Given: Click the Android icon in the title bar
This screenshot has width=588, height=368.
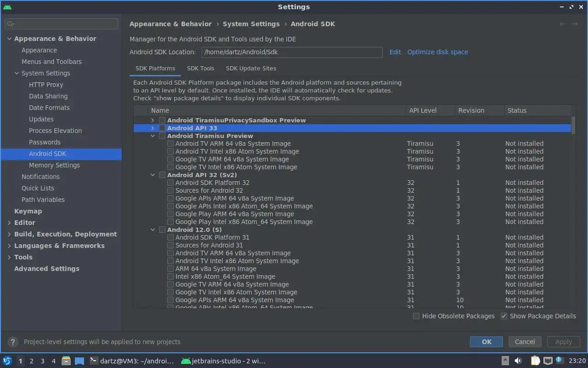Looking at the screenshot, I should coord(7,7).
